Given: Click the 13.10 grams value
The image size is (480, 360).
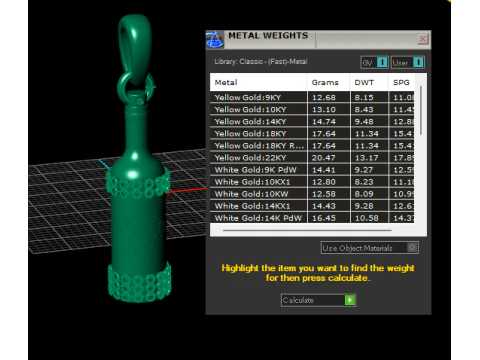Looking at the screenshot, I should coord(324,109).
